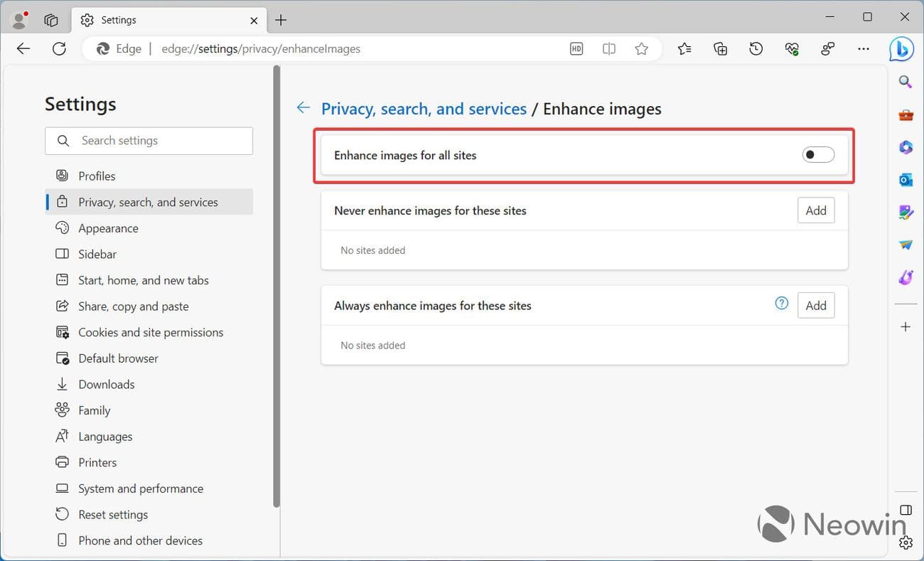This screenshot has height=561, width=924.
Task: Open Cookies and site permissions section
Action: pos(151,333)
